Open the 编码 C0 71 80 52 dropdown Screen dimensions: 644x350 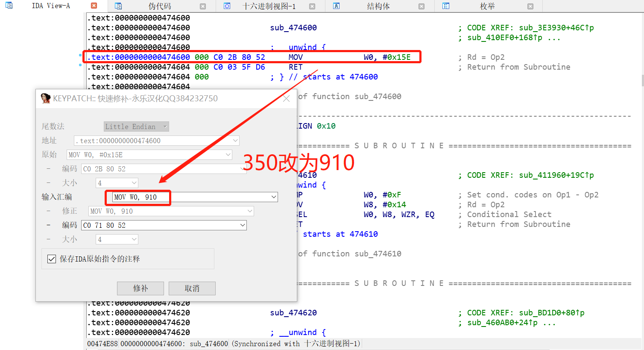(243, 225)
